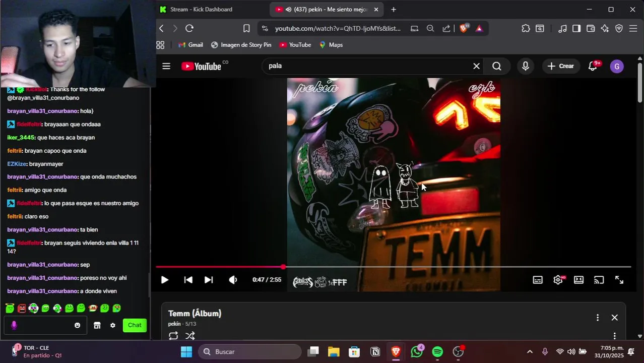The image size is (644, 363).
Task: Open the emoji picker in chat input
Action: 77,326
